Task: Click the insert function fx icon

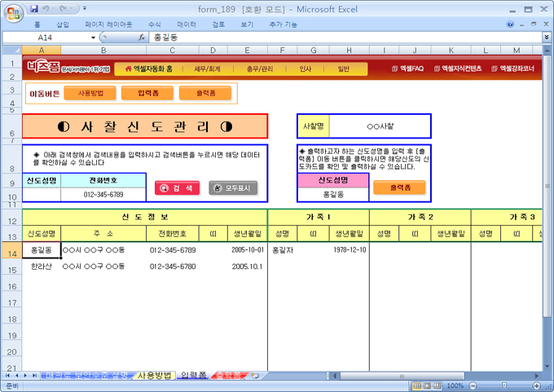Action: [141, 37]
